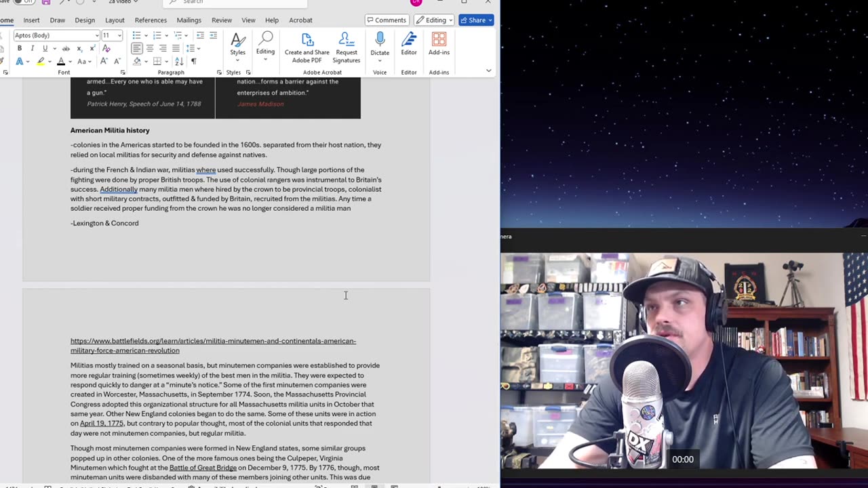Sort the selected text
Image resolution: width=868 pixels, height=488 pixels.
tap(180, 61)
